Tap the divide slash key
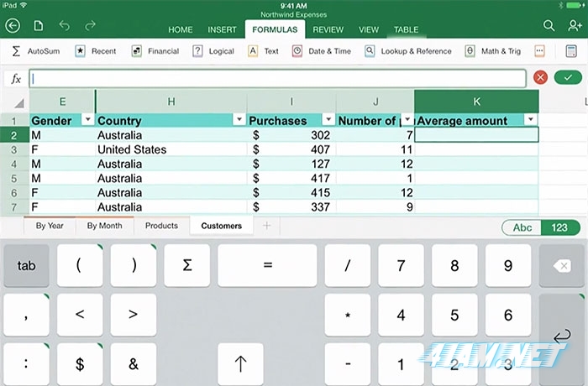Screen dimensions: 588x386 coord(348,266)
